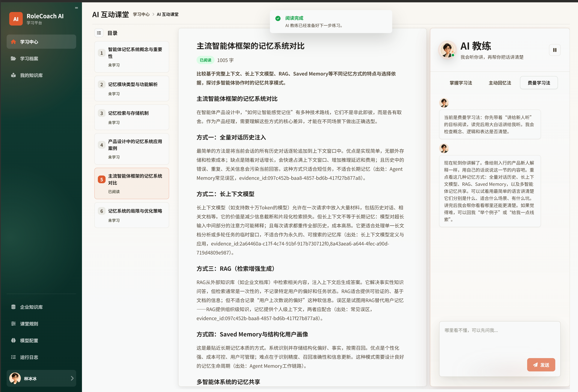This screenshot has width=578, height=392.
Task: Click the number 5 badge in the directory
Action: click(101, 179)
